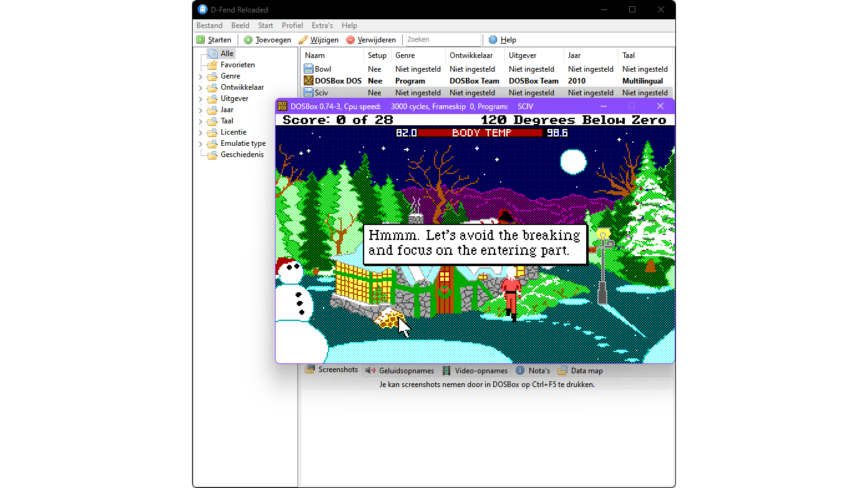The image size is (868, 488).
Task: Click the "2010" year cell of DOSBox DOS
Action: 577,81
